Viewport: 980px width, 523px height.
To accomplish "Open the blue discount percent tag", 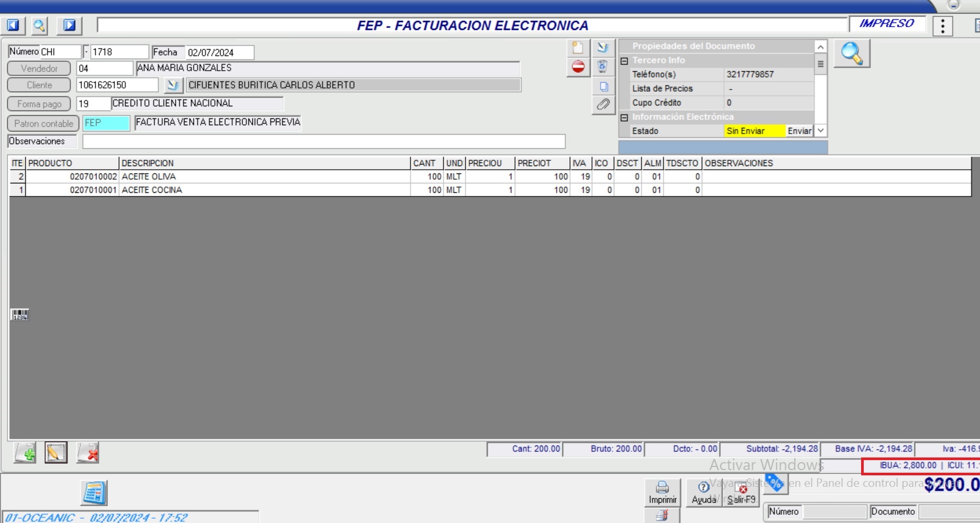I will pyautogui.click(x=775, y=483).
